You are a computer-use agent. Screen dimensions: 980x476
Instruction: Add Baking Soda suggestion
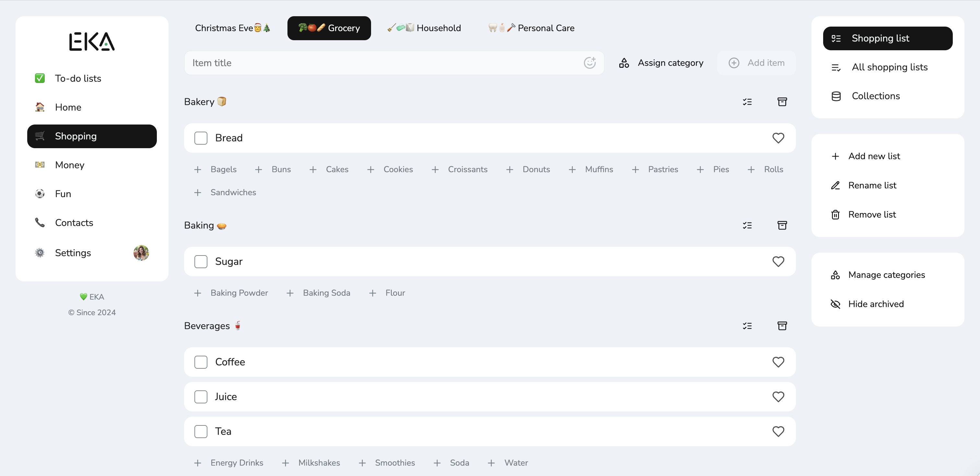click(318, 292)
